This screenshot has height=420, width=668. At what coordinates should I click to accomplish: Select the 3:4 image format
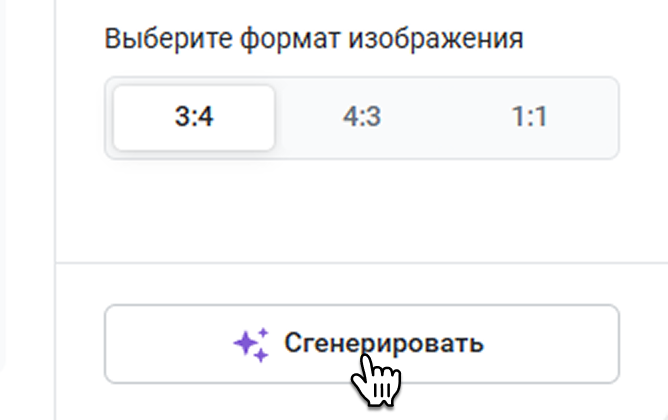point(194,118)
